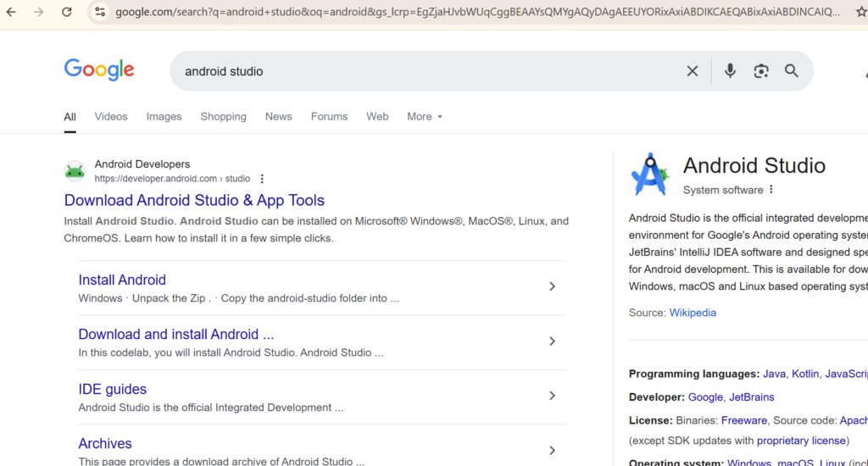The width and height of the screenshot is (868, 466).
Task: Expand the Install Android row chevron
Action: click(552, 286)
